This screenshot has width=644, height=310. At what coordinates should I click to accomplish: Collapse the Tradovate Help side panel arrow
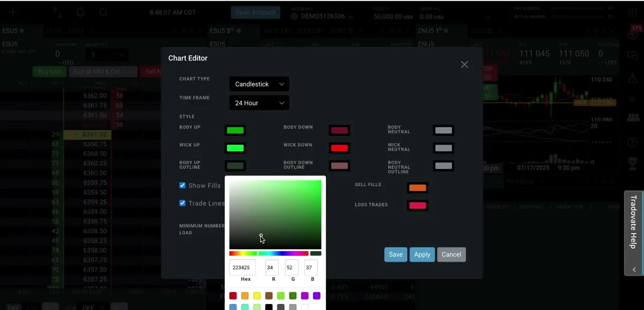[x=634, y=270]
